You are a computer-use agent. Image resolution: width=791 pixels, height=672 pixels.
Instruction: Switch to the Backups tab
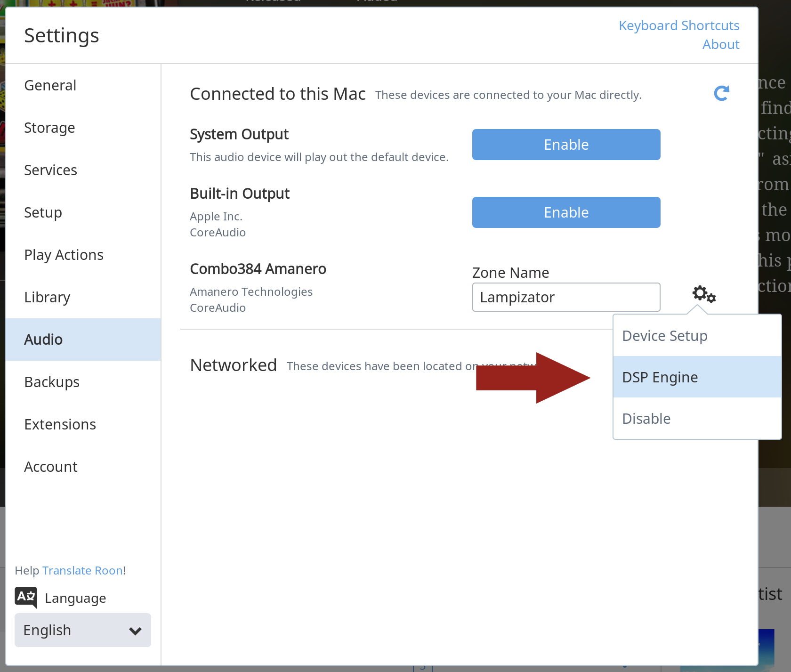point(52,382)
